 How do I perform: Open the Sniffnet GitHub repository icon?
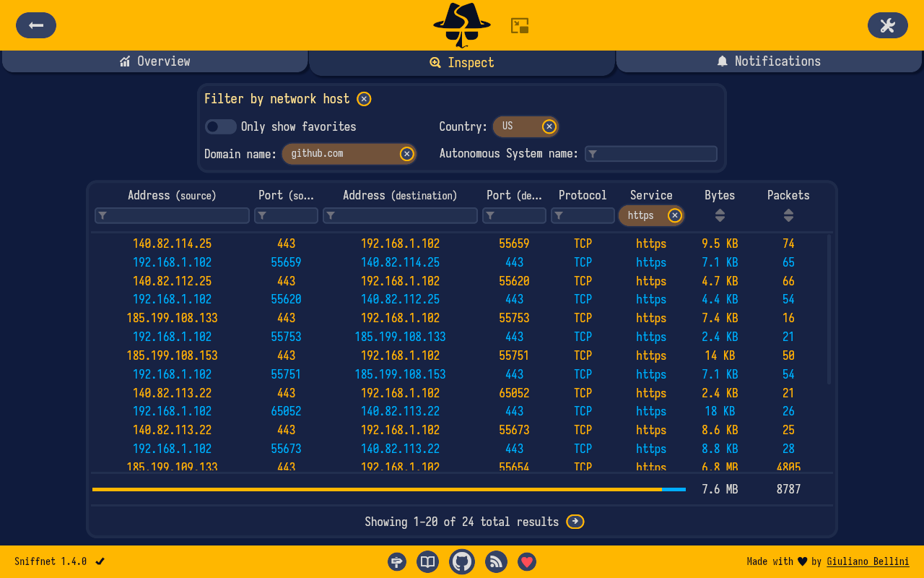click(x=461, y=561)
